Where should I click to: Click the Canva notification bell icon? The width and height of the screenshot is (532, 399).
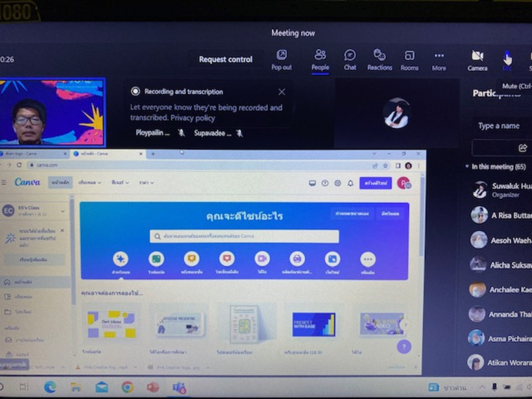click(x=350, y=184)
